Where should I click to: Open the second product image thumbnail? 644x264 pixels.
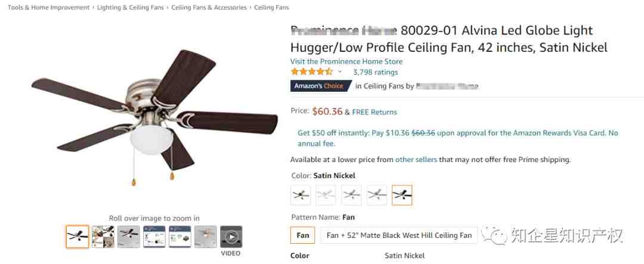103,237
